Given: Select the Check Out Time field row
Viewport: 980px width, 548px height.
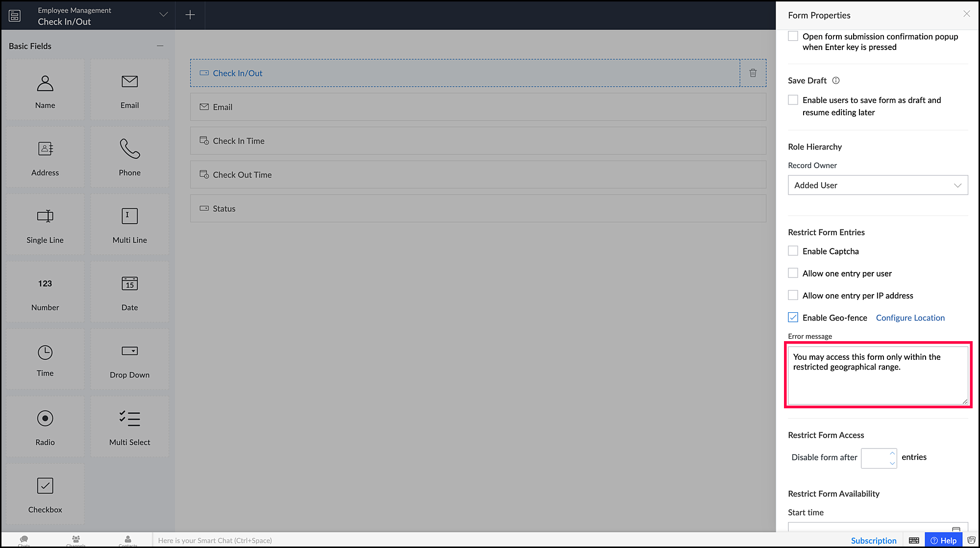Looking at the screenshot, I should click(x=478, y=174).
